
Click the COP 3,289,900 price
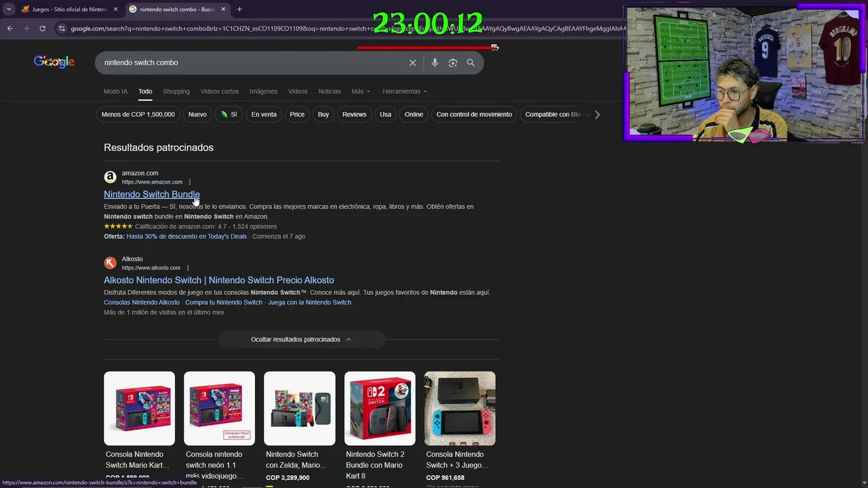288,478
